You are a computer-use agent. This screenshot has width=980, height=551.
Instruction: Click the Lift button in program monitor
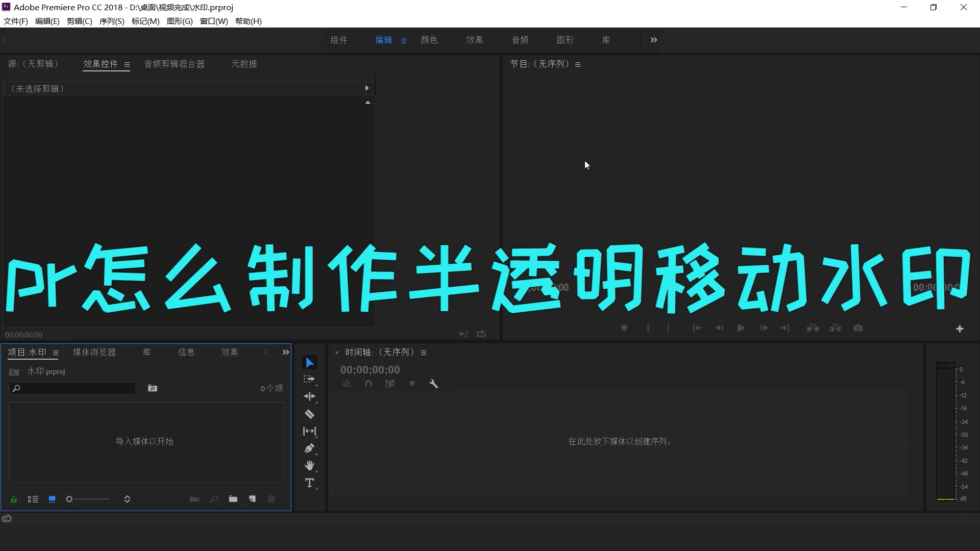point(813,328)
